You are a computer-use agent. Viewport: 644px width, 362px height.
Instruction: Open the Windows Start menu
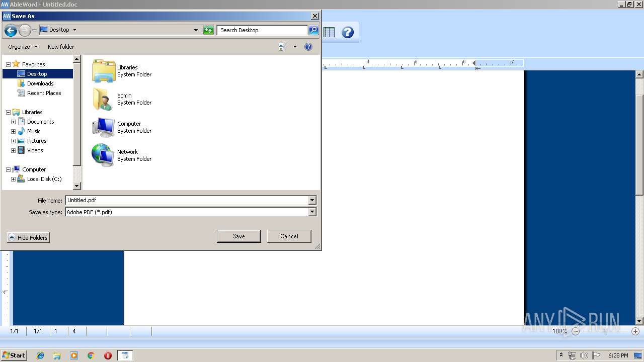pyautogui.click(x=14, y=355)
